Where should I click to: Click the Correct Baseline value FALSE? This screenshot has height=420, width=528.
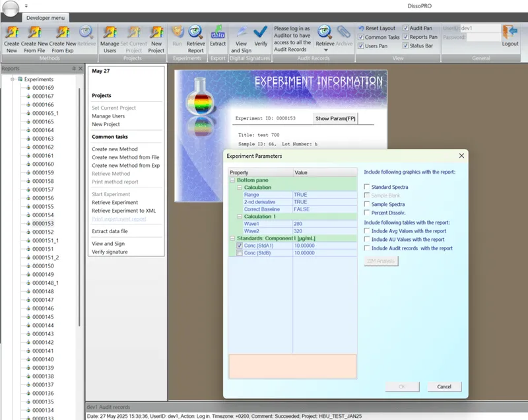(x=325, y=209)
